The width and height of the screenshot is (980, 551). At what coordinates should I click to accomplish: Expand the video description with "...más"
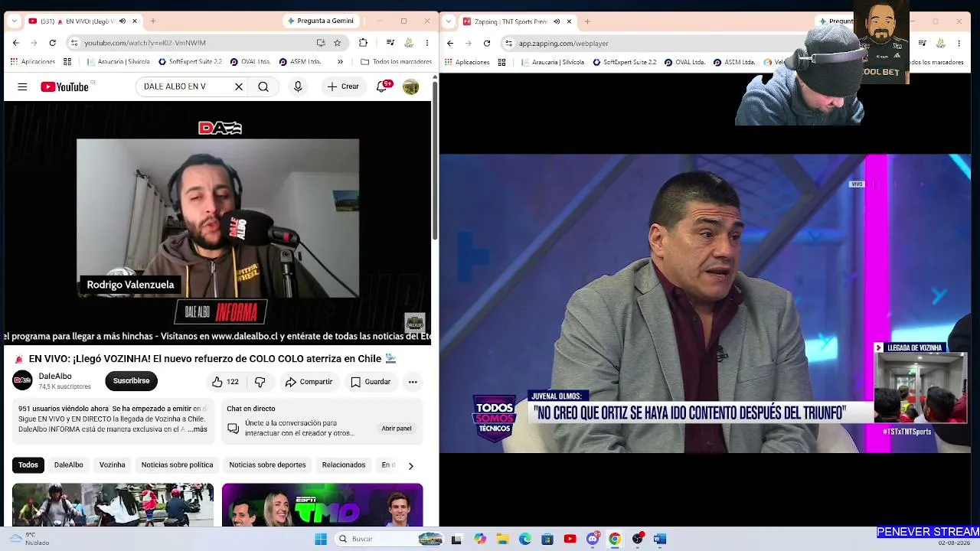coord(197,429)
